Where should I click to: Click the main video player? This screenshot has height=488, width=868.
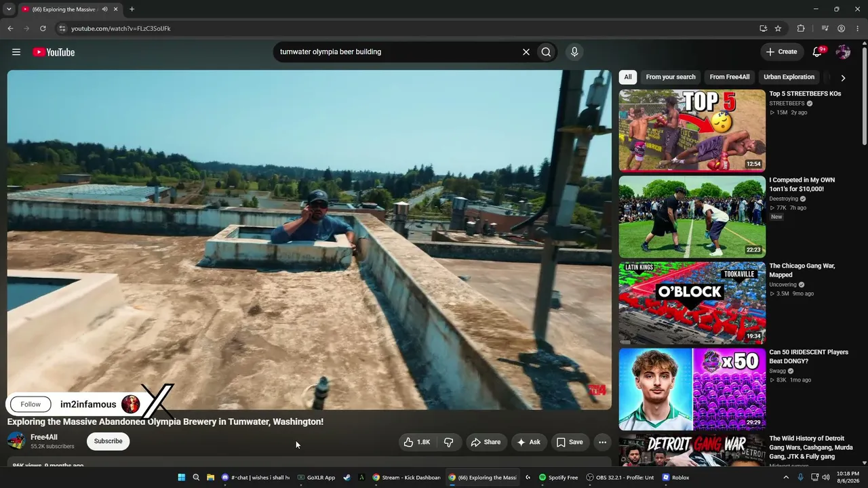coord(309,240)
